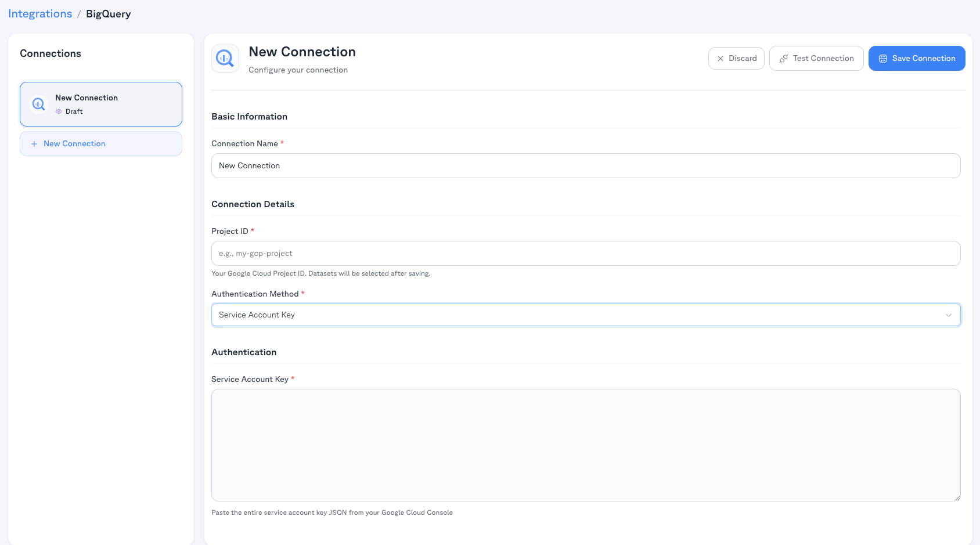Expand the Authentication Method dropdown chevron
Viewport: 980px width, 545px height.
point(949,315)
